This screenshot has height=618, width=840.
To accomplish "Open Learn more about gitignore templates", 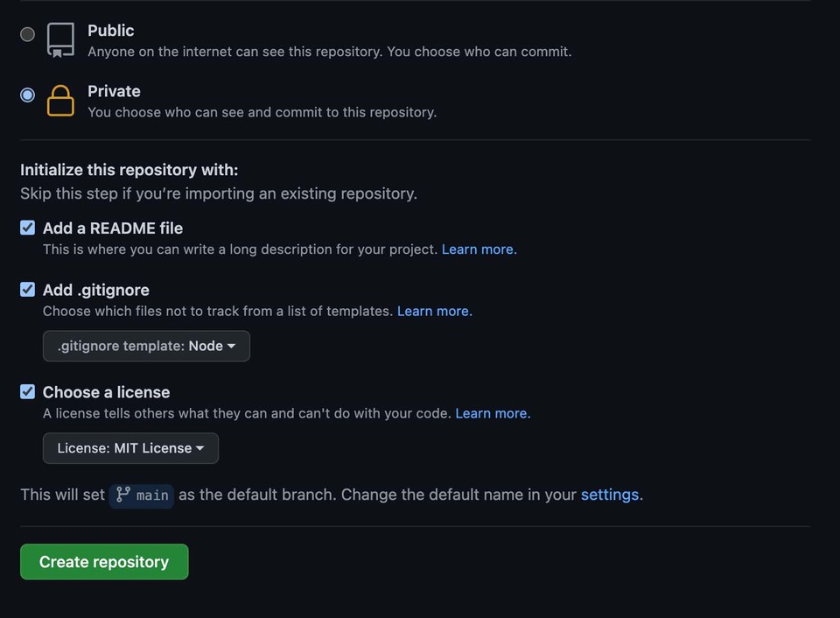I will coord(434,311).
